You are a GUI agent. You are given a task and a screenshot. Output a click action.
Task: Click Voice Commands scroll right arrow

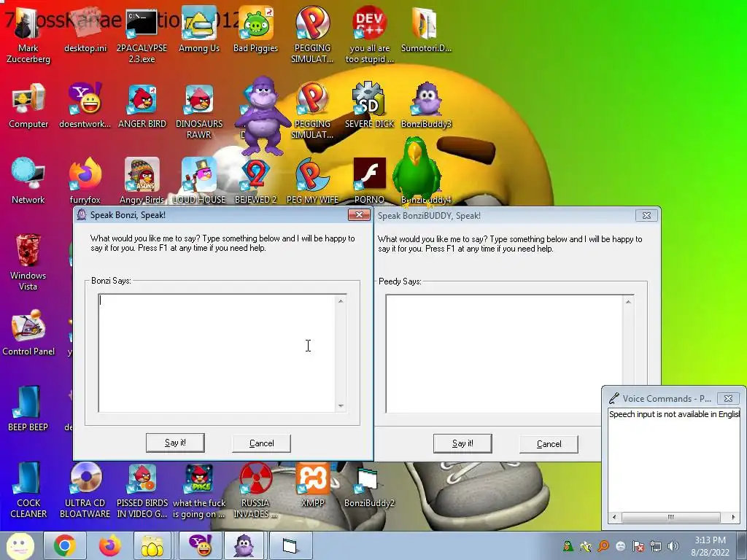[x=734, y=517]
